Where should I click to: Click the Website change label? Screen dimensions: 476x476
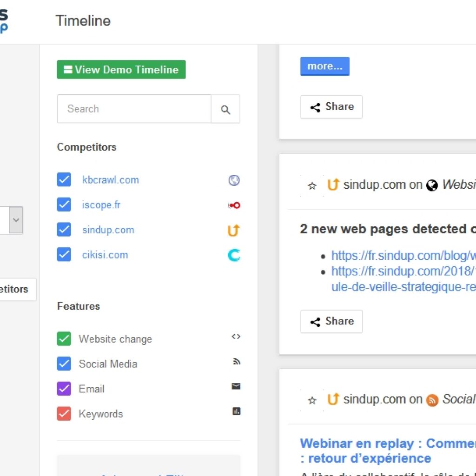pyautogui.click(x=115, y=339)
